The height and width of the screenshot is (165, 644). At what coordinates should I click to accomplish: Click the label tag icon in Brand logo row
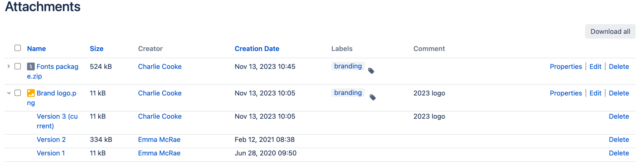[x=373, y=97]
